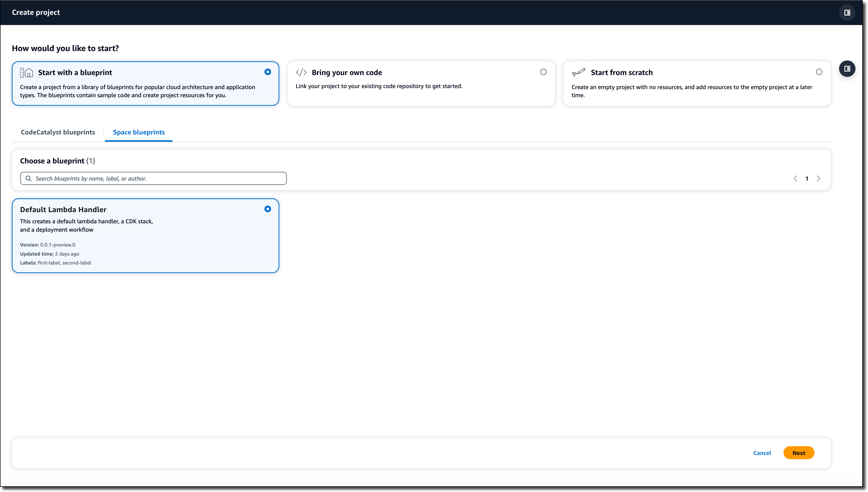Go to previous page chevron
Image resolution: width=868 pixels, height=492 pixels.
coord(795,179)
